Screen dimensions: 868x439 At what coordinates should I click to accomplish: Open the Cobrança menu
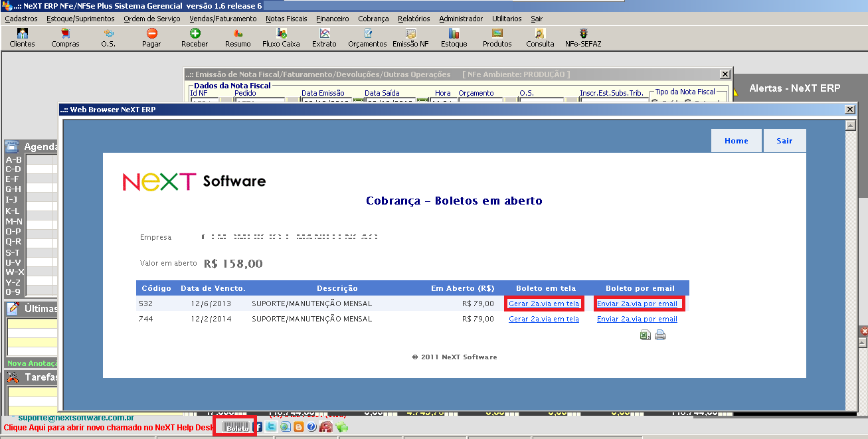[x=373, y=19]
